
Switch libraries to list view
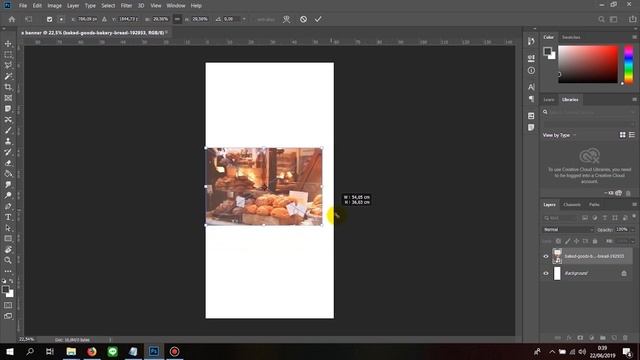point(632,135)
